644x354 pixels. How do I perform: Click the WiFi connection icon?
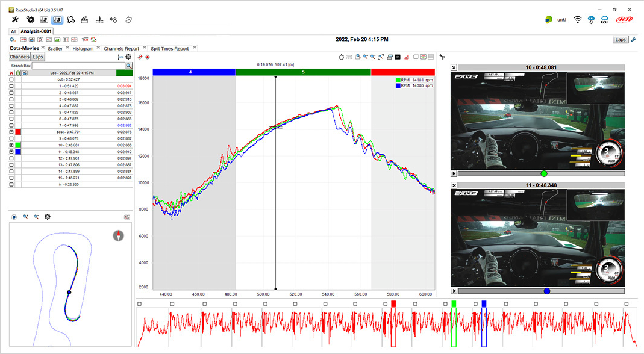click(577, 19)
